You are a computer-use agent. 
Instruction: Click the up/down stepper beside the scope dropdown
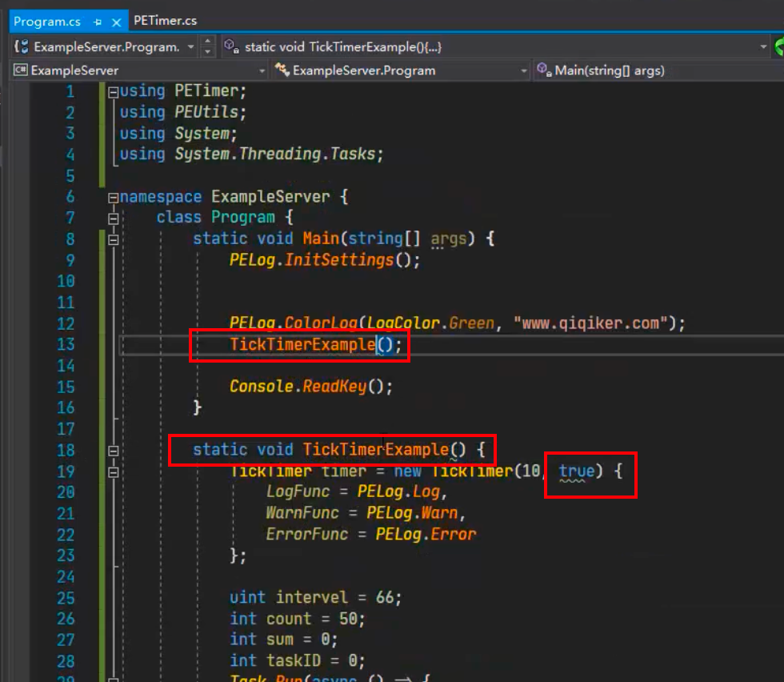coord(208,46)
